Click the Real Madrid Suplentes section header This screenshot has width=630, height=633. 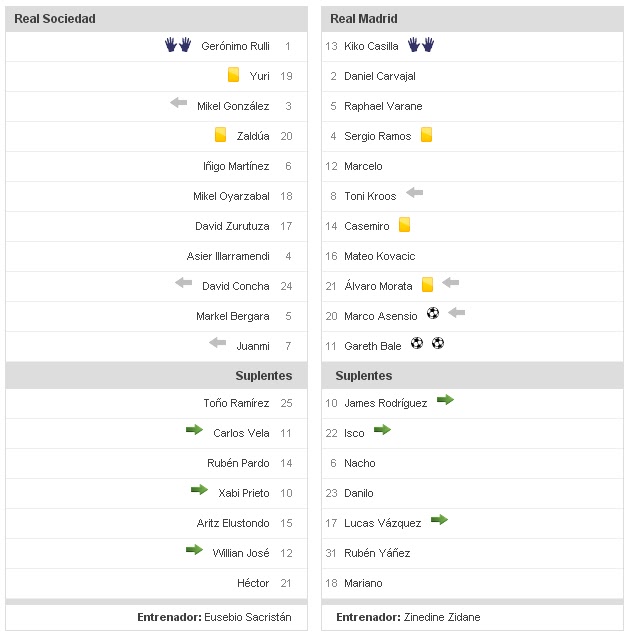(x=363, y=376)
